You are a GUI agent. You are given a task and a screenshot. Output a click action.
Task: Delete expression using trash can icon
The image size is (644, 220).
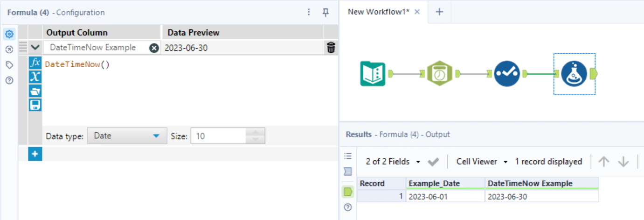(331, 47)
